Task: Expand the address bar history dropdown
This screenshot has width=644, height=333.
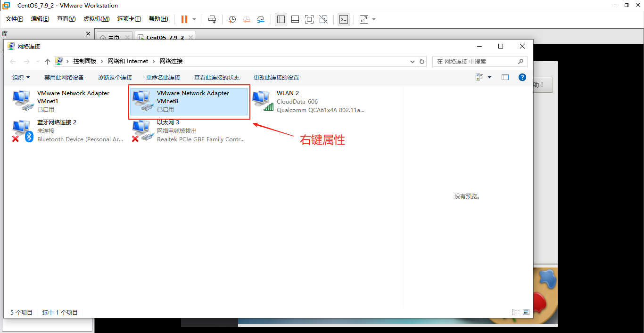Action: tap(412, 61)
